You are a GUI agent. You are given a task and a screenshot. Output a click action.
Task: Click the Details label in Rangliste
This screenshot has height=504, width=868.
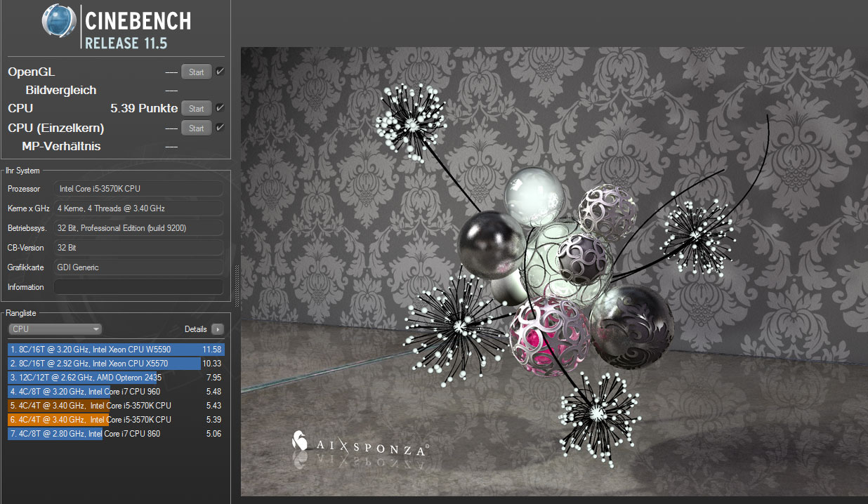(x=196, y=329)
